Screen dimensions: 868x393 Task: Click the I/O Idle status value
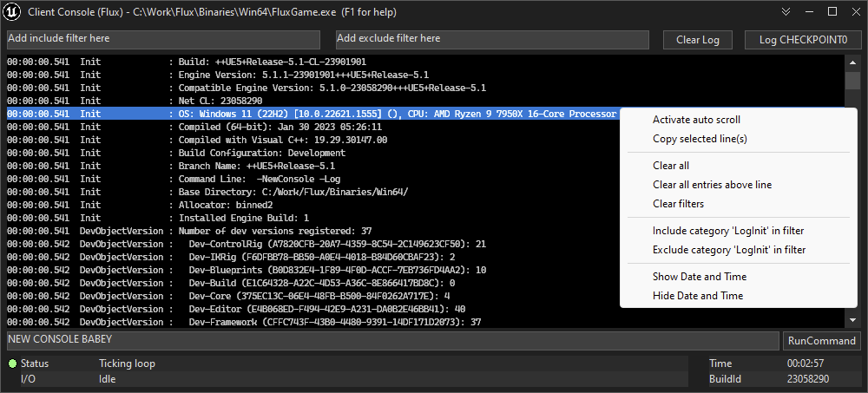pos(108,380)
